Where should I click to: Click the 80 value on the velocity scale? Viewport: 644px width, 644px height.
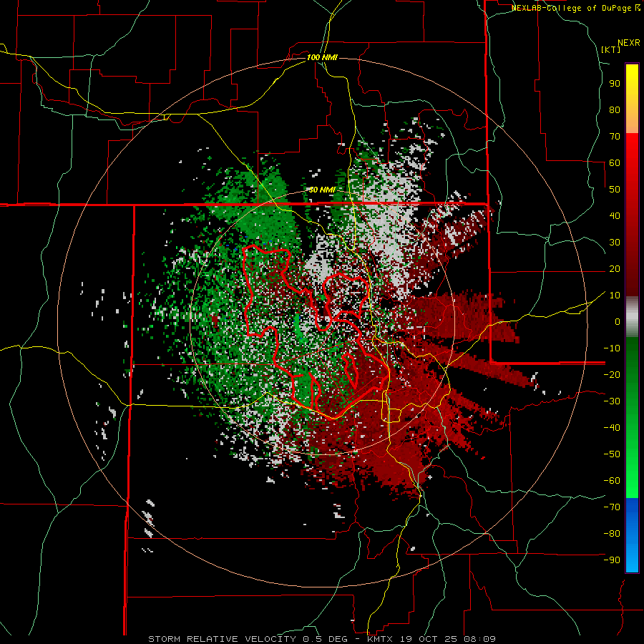click(x=615, y=109)
